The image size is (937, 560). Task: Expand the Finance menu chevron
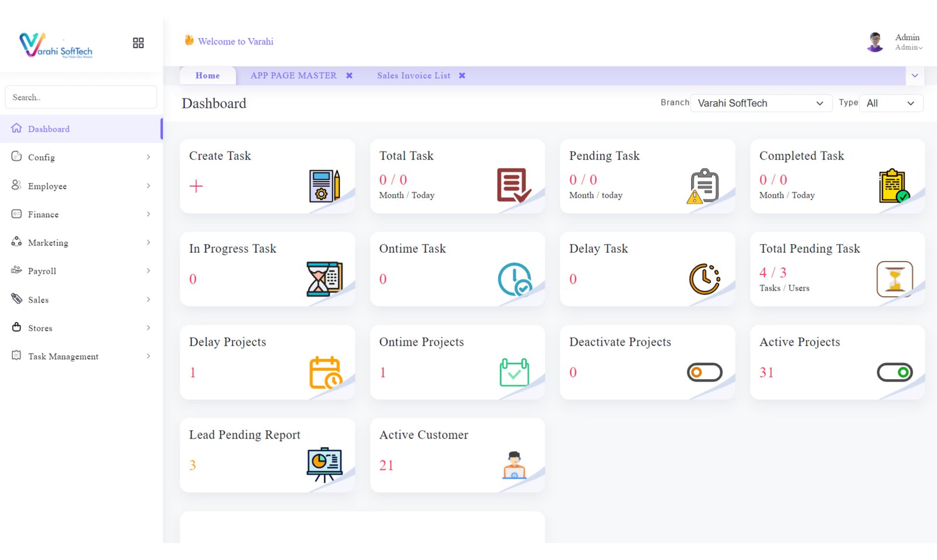tap(148, 214)
